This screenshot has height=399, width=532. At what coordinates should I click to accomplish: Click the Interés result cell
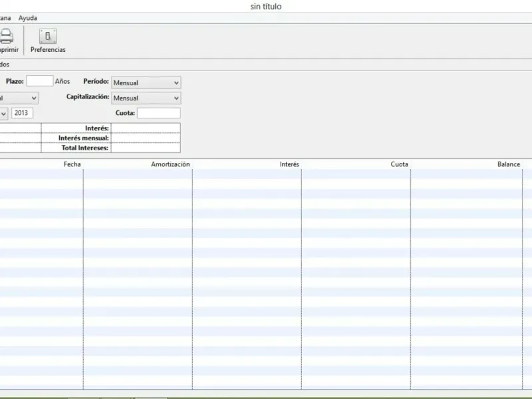146,128
